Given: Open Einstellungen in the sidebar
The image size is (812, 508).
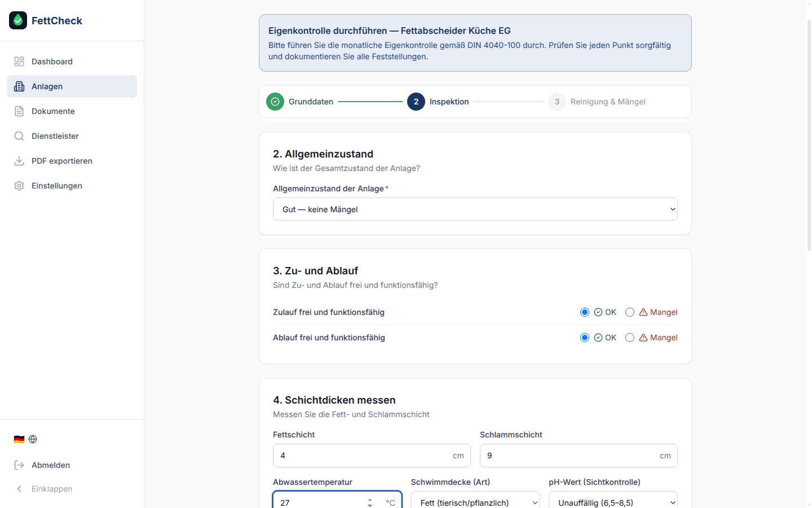Looking at the screenshot, I should pyautogui.click(x=72, y=186).
